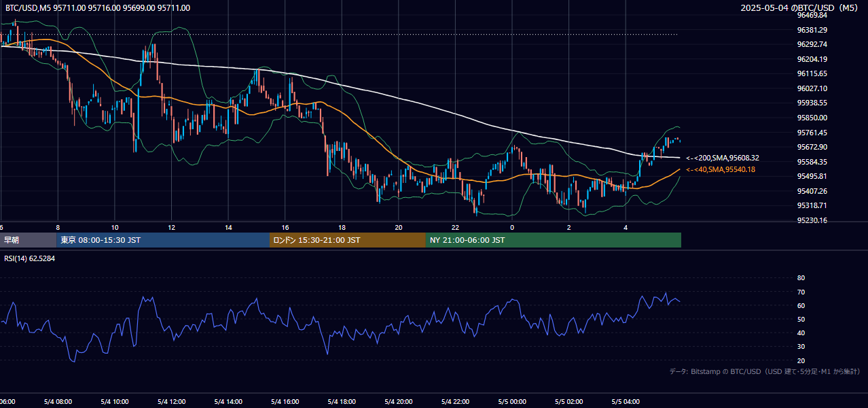
Task: Click RSI axis level 40
Action: [801, 333]
